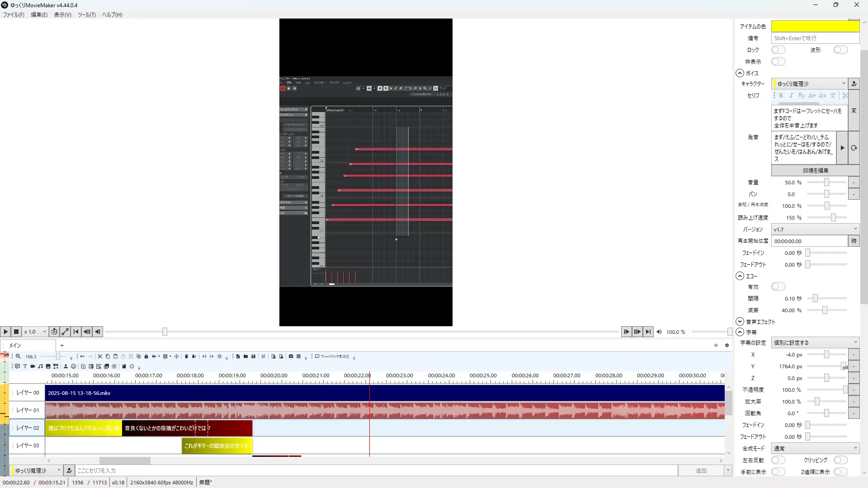Screen dimensions: 868x488
Task: Open the キャラクター dropdown ゆっくり魔理沙
Action: click(x=809, y=84)
